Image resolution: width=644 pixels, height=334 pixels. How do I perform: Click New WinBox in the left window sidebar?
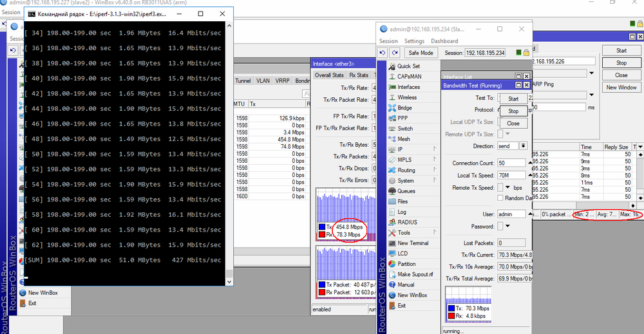tap(39, 293)
